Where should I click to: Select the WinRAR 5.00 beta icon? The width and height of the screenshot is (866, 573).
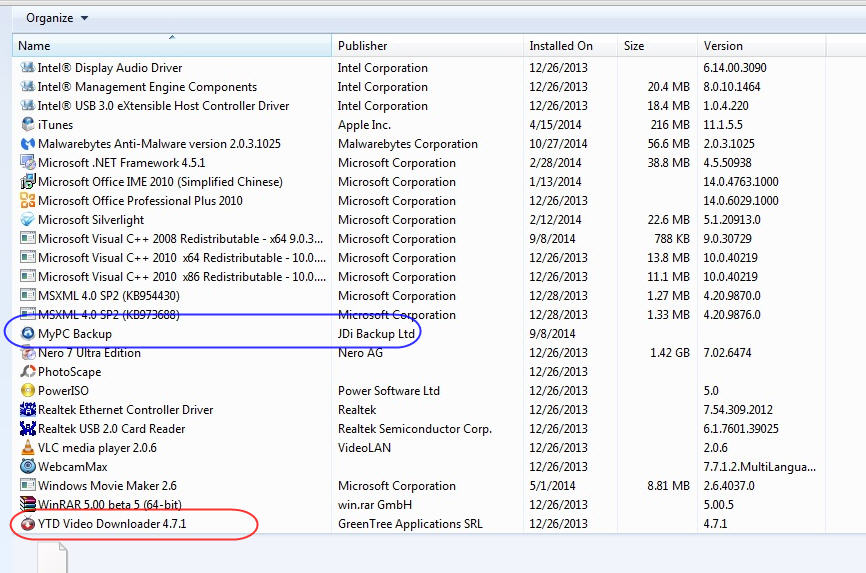[x=28, y=504]
